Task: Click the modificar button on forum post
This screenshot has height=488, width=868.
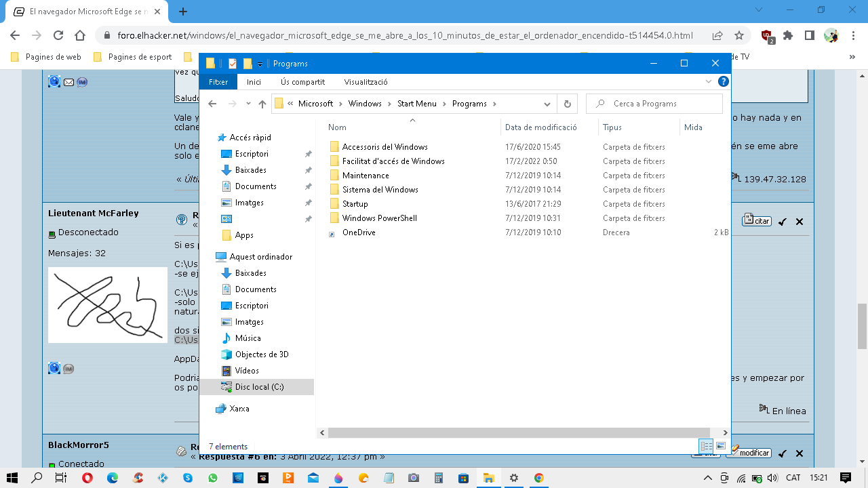Action: [x=749, y=452]
